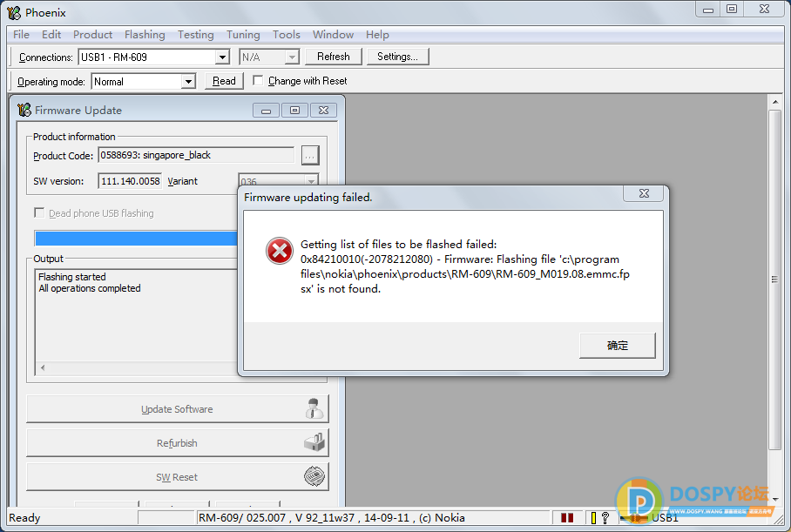
Task: Click the Refurbish factory icon
Action: click(x=314, y=442)
